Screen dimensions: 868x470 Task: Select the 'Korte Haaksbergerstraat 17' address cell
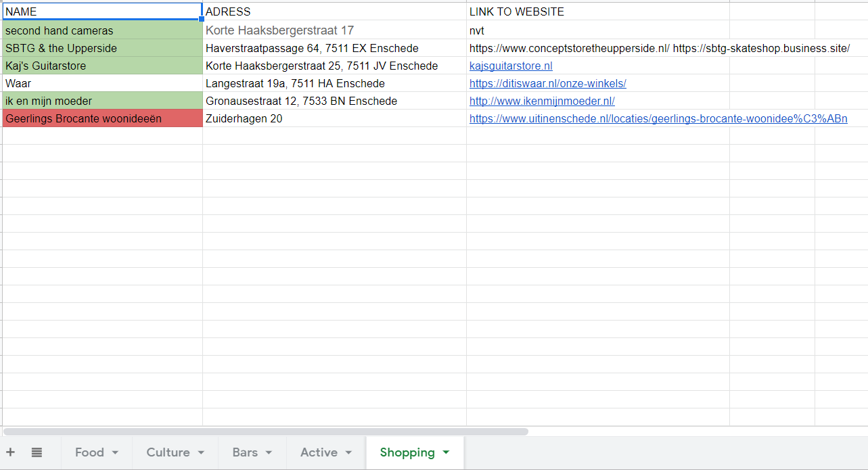pos(334,30)
